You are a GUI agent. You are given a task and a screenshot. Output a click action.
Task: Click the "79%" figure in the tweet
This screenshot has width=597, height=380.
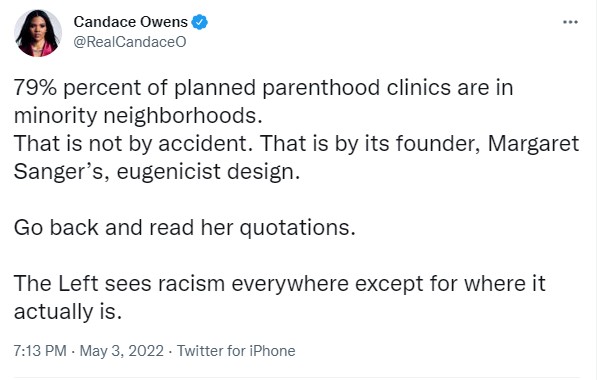[x=35, y=88]
